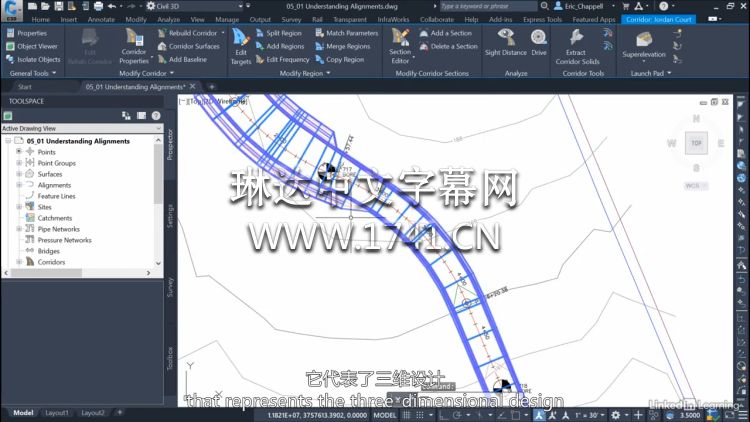This screenshot has width=750, height=422.
Task: Add a new drawing tab with plus
Action: point(211,87)
